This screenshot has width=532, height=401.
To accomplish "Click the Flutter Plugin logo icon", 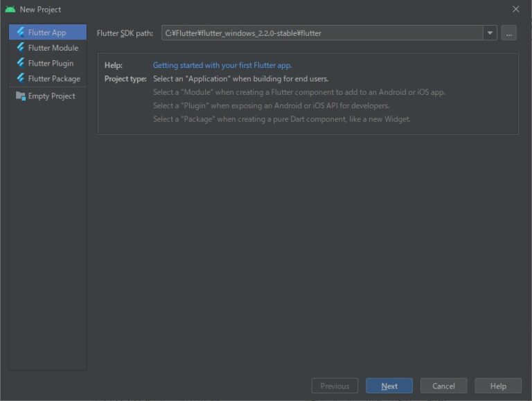I will (x=21, y=63).
